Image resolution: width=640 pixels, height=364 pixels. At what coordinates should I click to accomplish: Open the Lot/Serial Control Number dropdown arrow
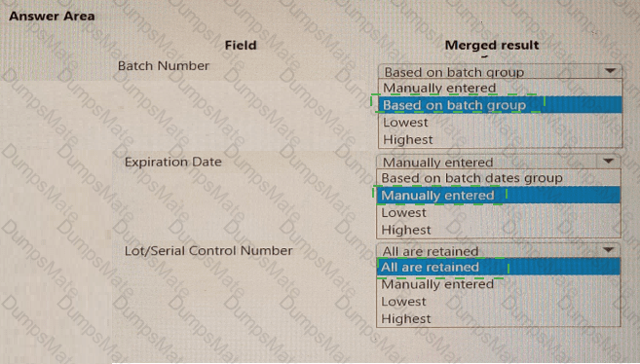(x=608, y=250)
